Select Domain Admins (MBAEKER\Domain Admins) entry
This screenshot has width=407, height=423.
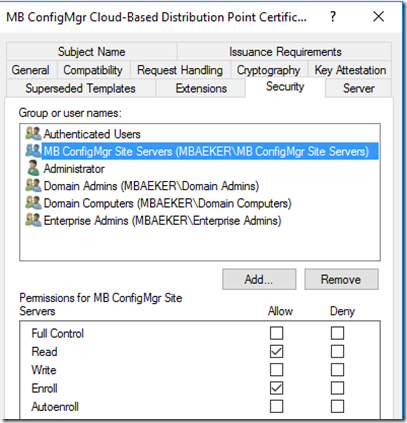(x=151, y=186)
